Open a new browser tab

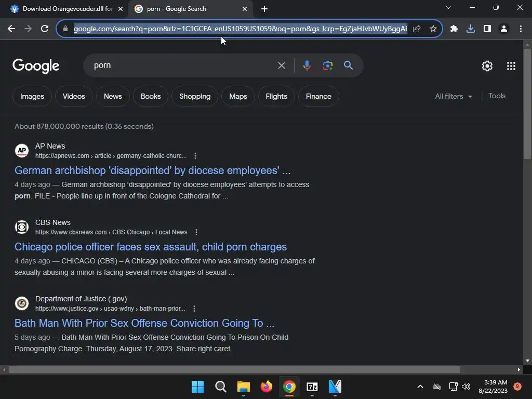pyautogui.click(x=264, y=9)
